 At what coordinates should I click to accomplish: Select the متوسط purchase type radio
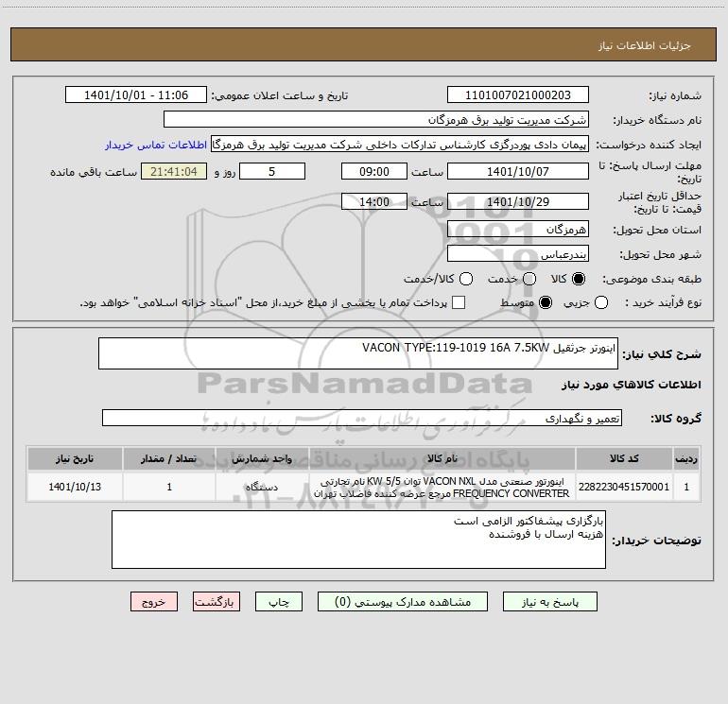point(546,302)
